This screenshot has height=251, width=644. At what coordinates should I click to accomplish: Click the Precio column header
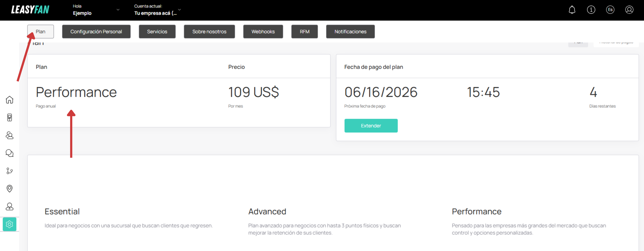(237, 67)
